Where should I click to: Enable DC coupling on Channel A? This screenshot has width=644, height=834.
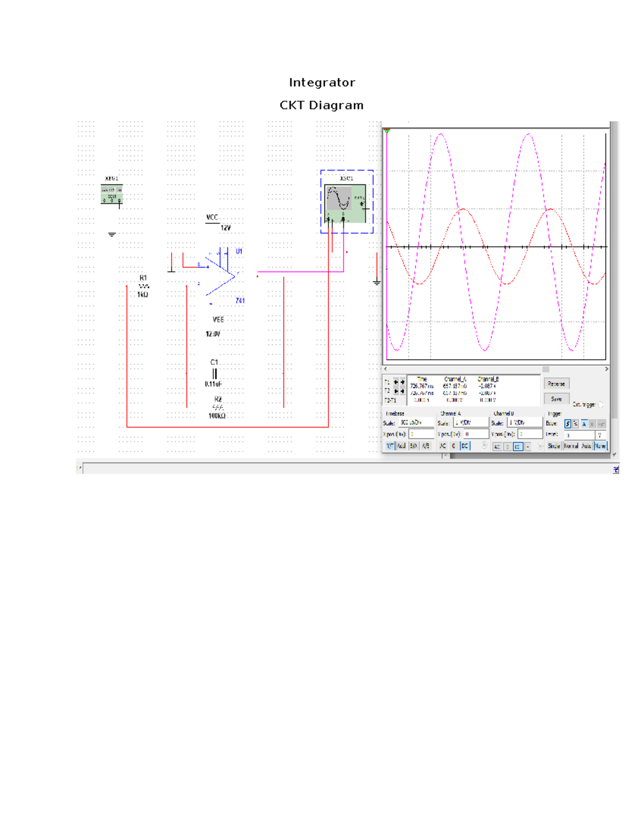pyautogui.click(x=466, y=445)
